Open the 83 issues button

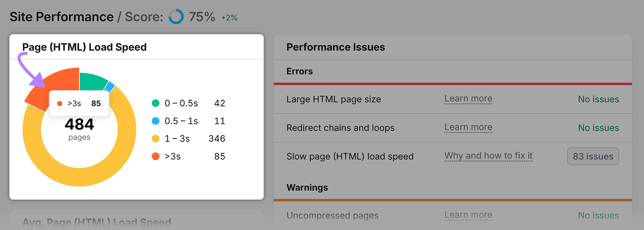coord(593,156)
